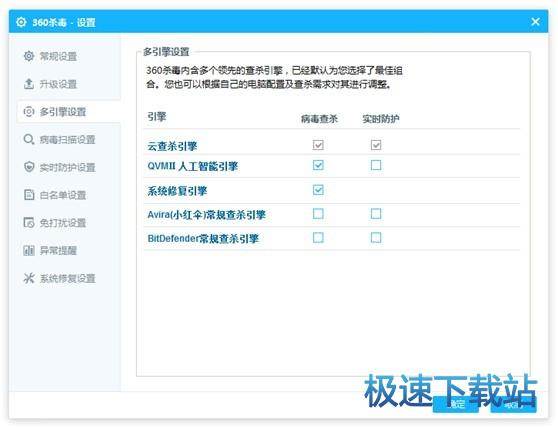Enable Avira 常规查杀引擎 病毒查杀 checkbox
The image size is (558, 428).
[318, 214]
